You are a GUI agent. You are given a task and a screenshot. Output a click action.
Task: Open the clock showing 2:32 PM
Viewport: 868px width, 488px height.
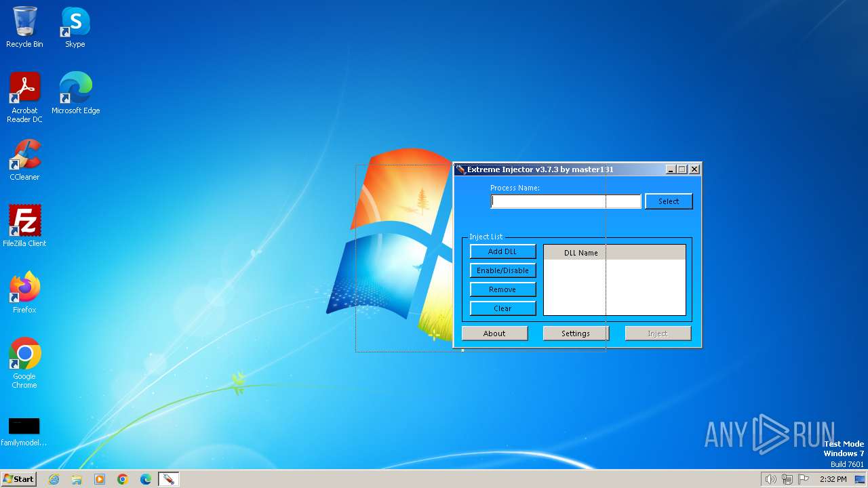point(833,479)
